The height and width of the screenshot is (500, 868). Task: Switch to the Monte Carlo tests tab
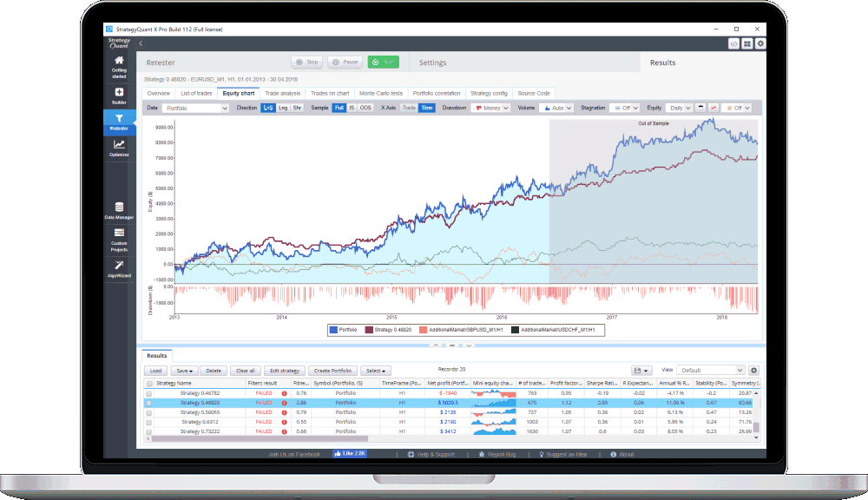[x=381, y=93]
